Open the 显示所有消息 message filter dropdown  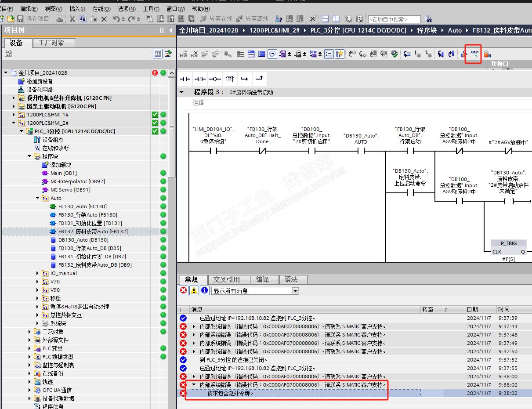pos(295,291)
